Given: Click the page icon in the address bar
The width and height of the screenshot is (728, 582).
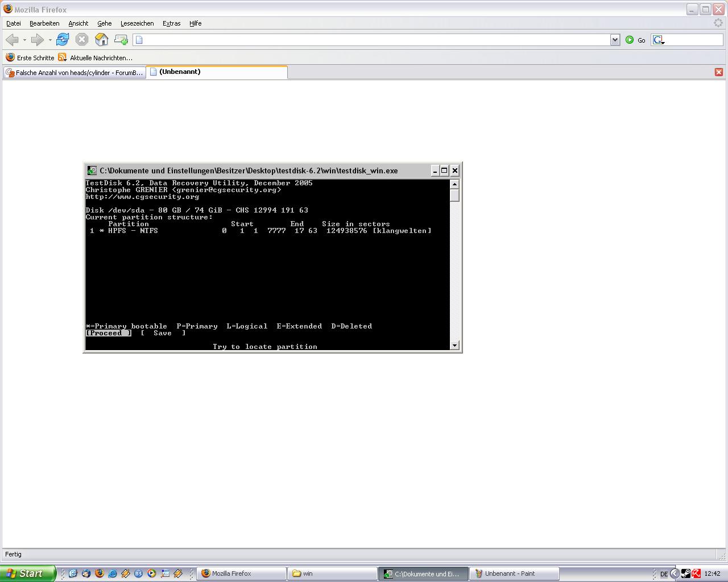Looking at the screenshot, I should coord(139,40).
